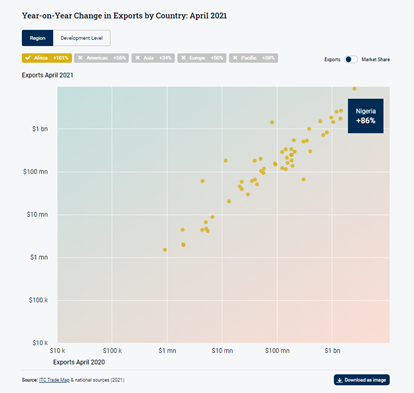Click the X icon on Americas chip

pos(80,58)
